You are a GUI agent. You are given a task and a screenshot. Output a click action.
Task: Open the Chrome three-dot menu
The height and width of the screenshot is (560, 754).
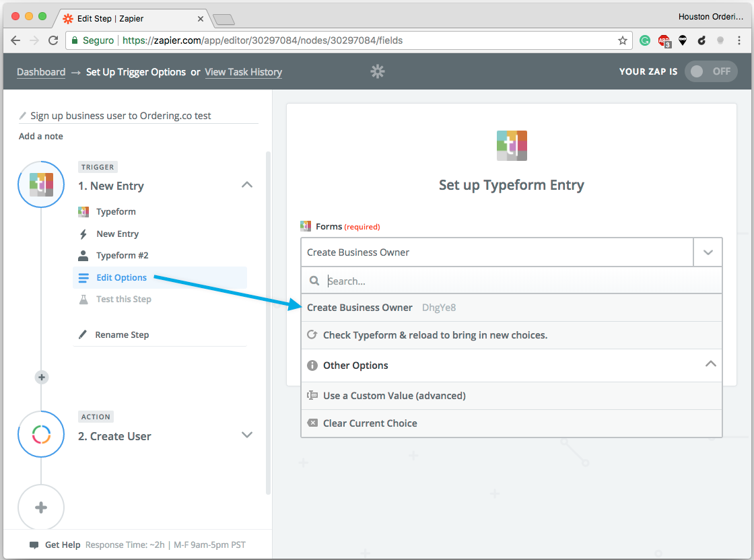point(739,40)
